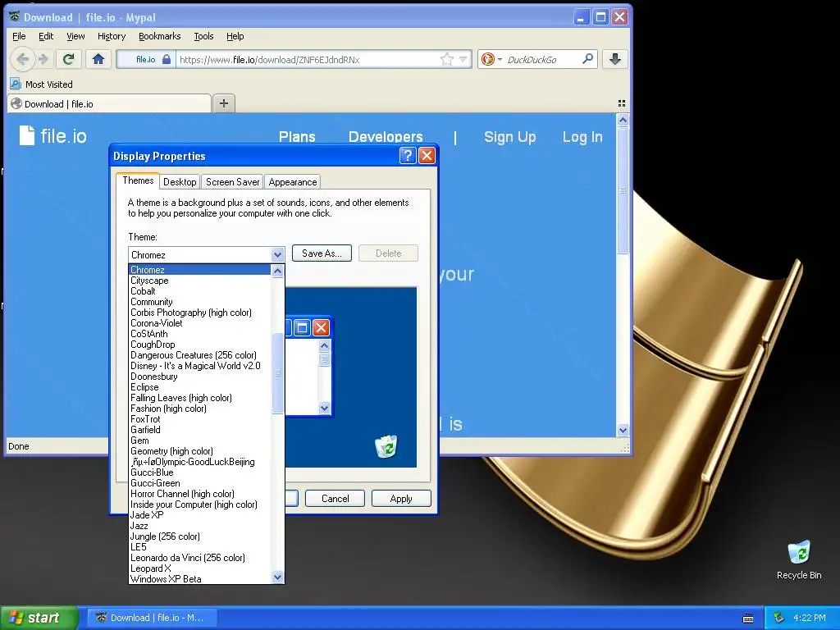Click in the URL address field

(x=308, y=59)
